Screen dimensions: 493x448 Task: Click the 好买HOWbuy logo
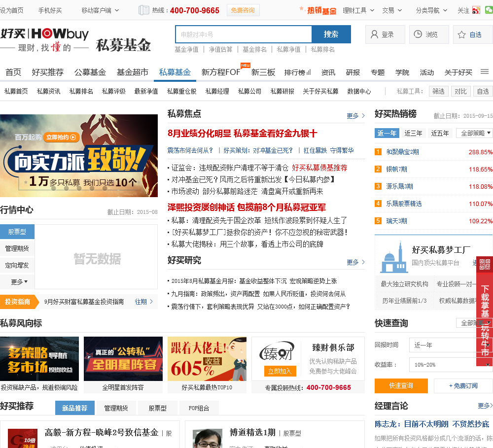click(44, 40)
